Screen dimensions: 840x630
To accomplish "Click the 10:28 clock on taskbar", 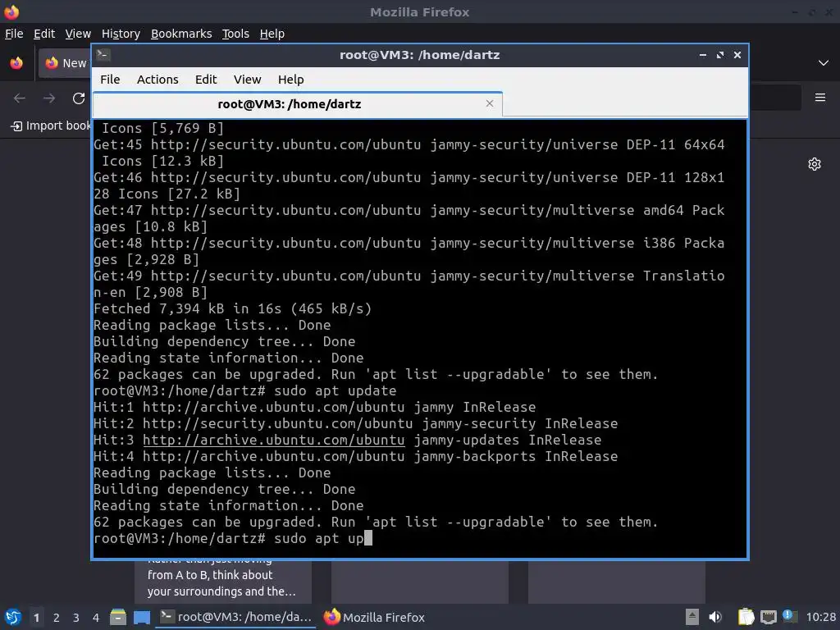I will pos(820,617).
